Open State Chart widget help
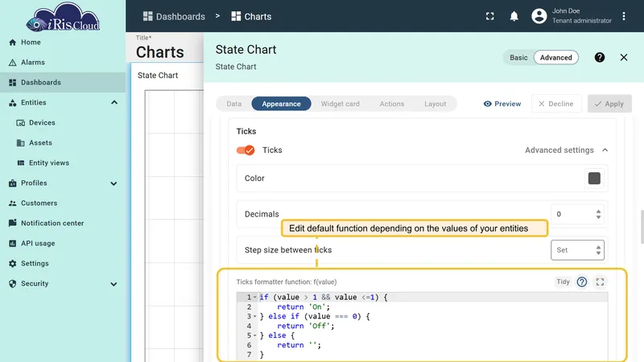 pyautogui.click(x=599, y=57)
